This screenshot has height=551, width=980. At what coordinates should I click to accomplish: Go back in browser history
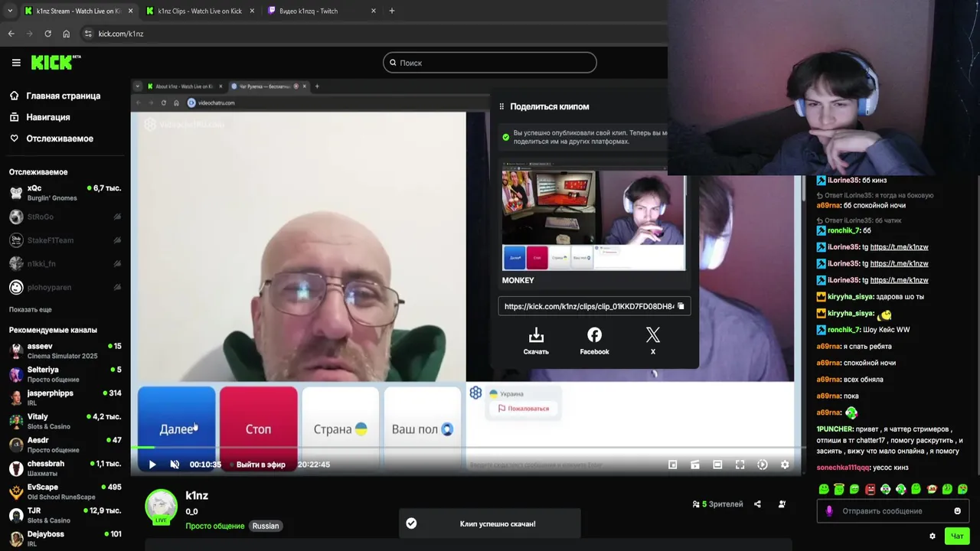[11, 34]
